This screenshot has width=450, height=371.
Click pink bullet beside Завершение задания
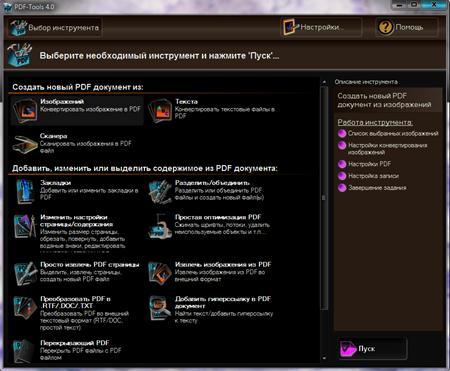coord(342,188)
